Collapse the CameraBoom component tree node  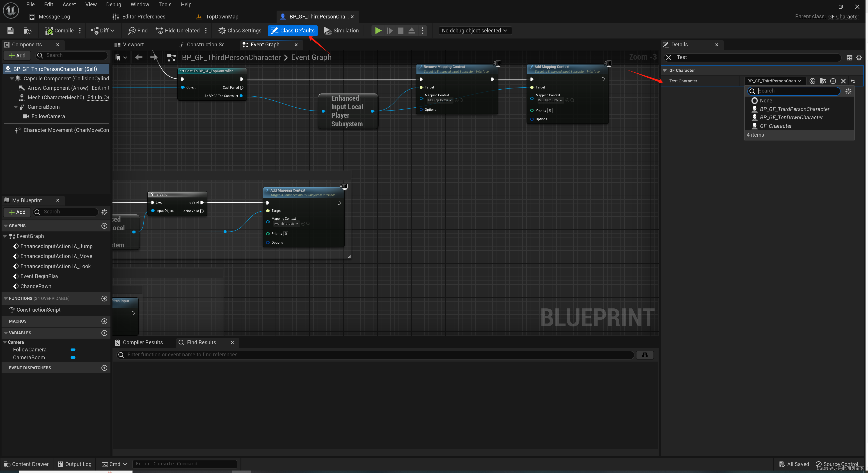[x=16, y=107]
